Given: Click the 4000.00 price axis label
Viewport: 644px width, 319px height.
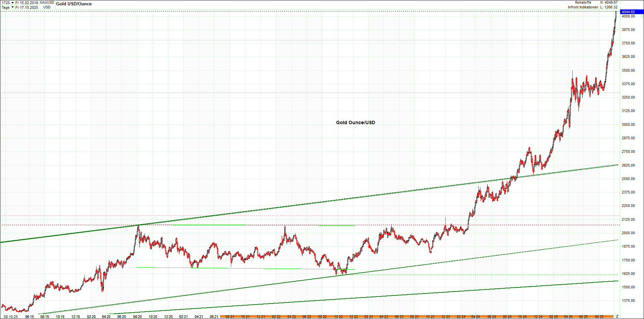Looking at the screenshot, I should coord(628,16).
